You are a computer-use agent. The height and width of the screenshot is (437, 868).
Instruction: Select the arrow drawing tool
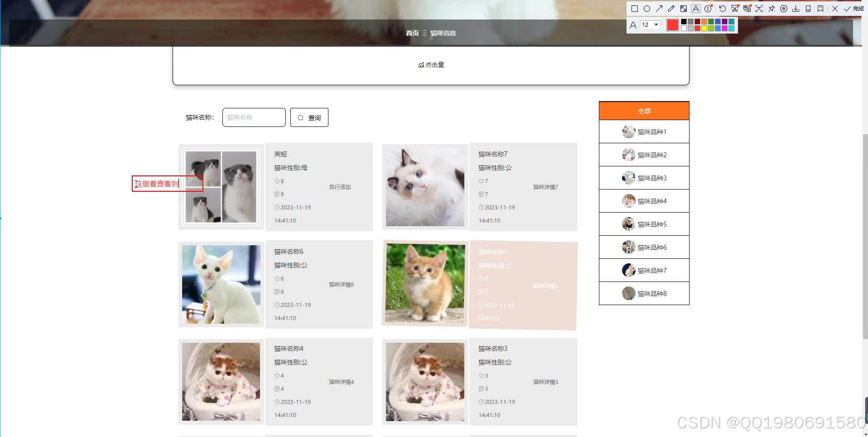(660, 8)
